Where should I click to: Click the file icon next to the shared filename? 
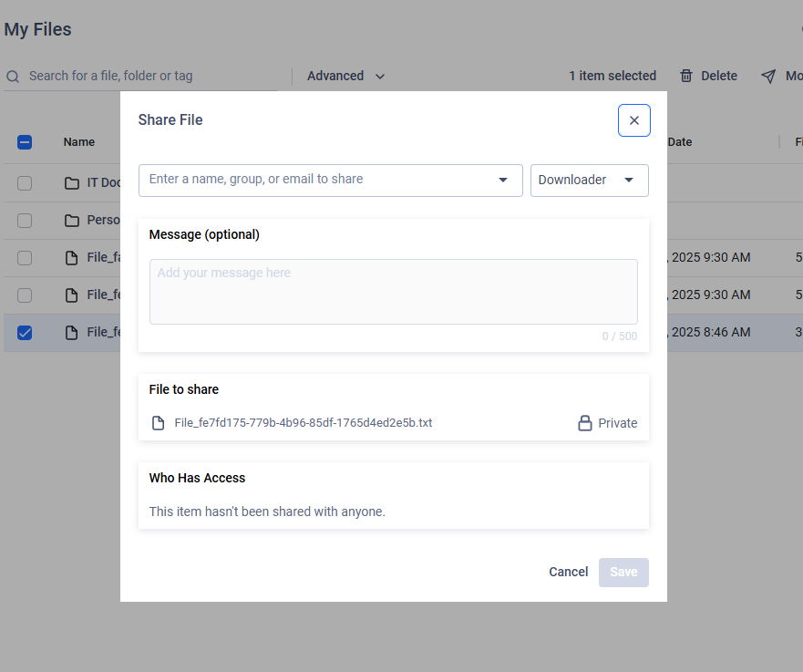(159, 423)
